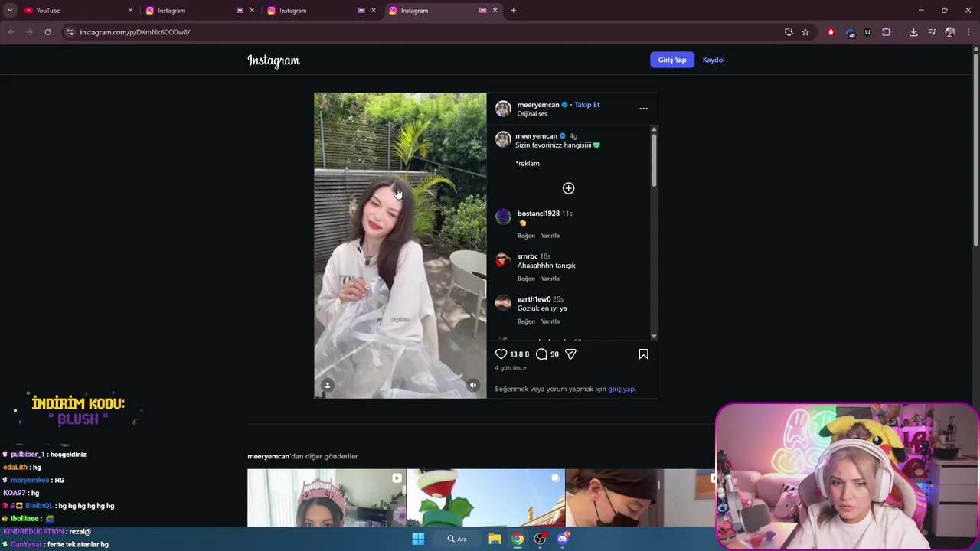980x551 pixels.
Task: Close the YouTube tab
Action: point(130,11)
